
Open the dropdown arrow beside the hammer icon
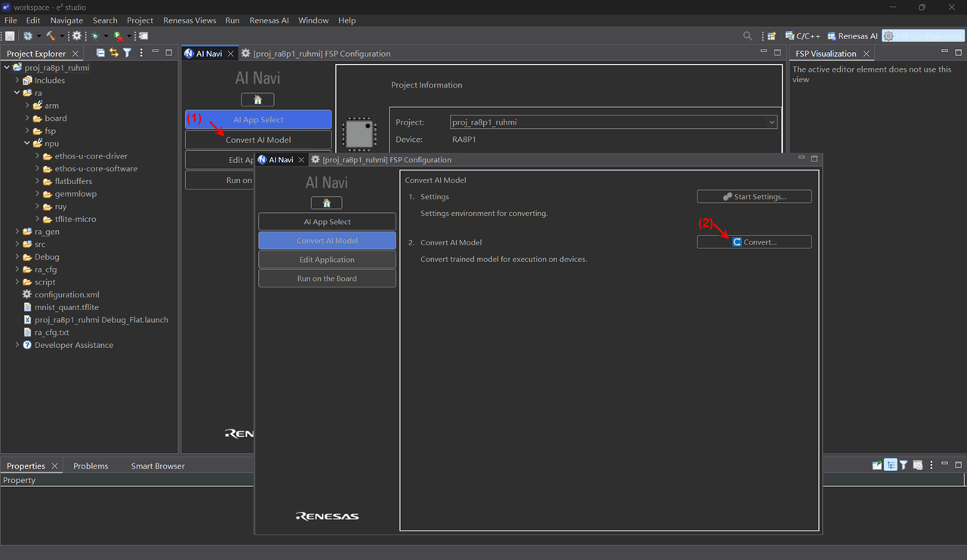(62, 35)
